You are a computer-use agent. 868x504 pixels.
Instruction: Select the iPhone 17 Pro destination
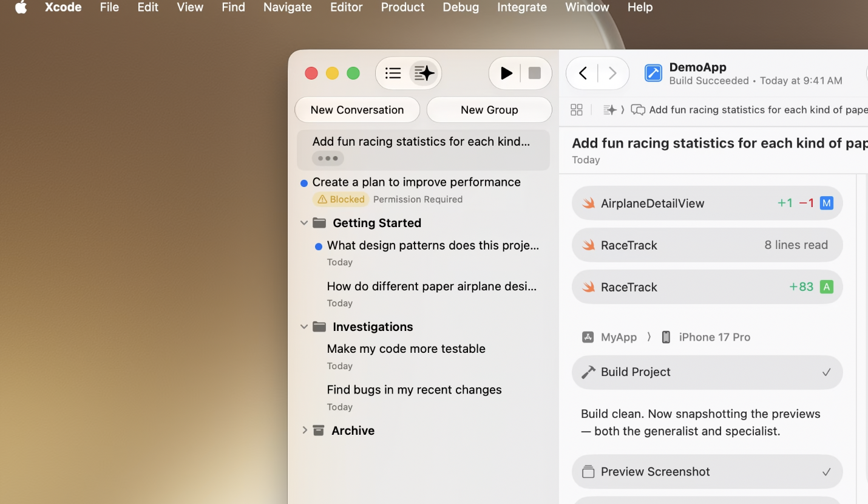pos(714,337)
